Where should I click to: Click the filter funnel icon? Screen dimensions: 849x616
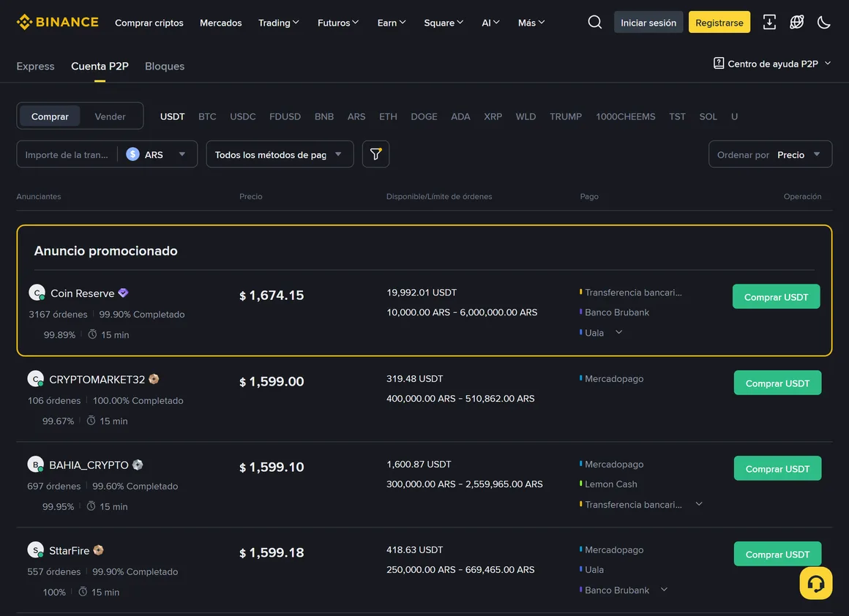pos(375,154)
